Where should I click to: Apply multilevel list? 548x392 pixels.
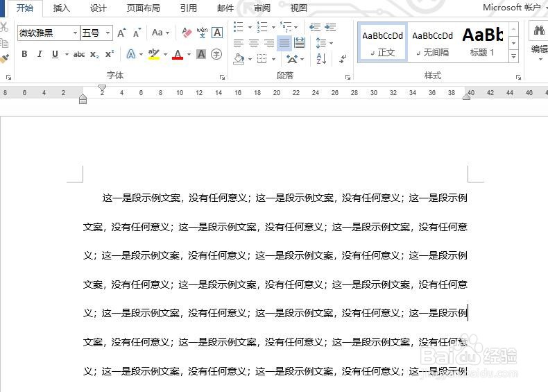[x=286, y=27]
